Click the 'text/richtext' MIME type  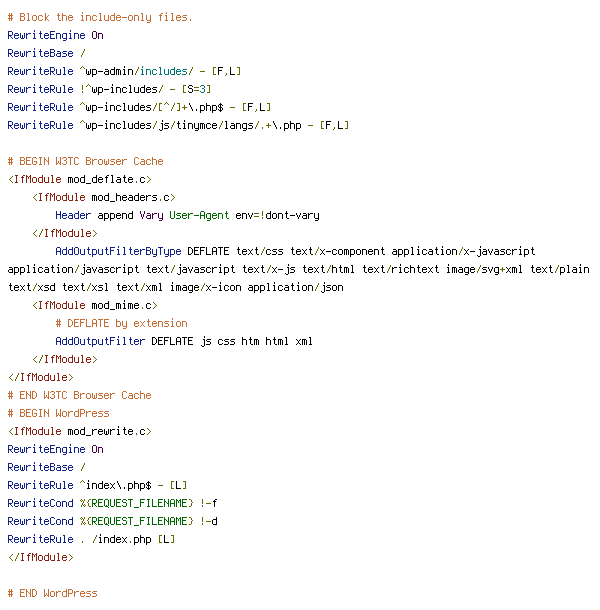tap(401, 269)
